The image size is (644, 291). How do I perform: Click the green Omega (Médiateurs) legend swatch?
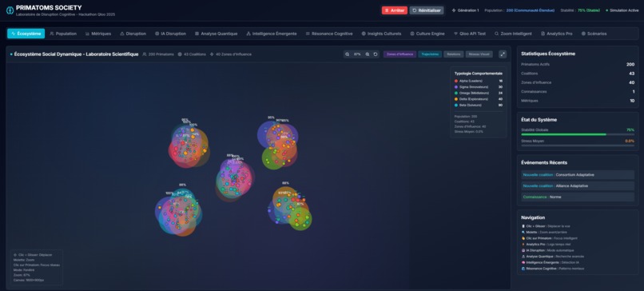(x=456, y=93)
